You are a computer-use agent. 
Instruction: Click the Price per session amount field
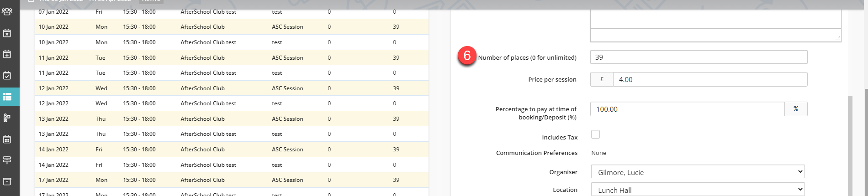pos(709,79)
